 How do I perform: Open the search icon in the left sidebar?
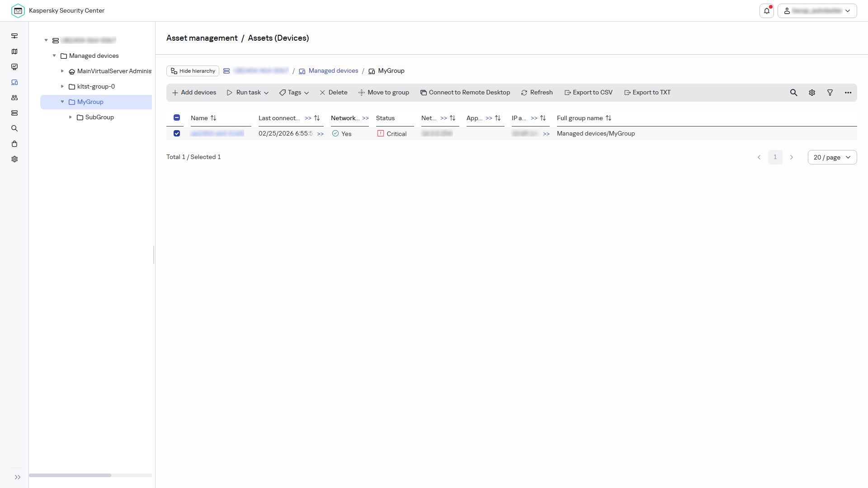14,128
